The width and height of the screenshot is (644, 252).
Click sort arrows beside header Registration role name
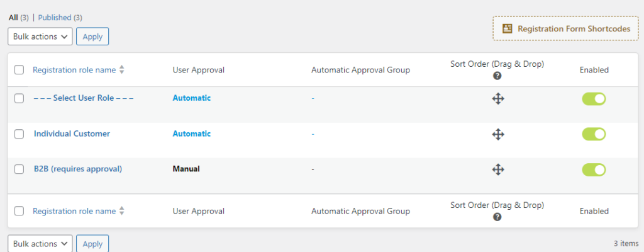122,70
